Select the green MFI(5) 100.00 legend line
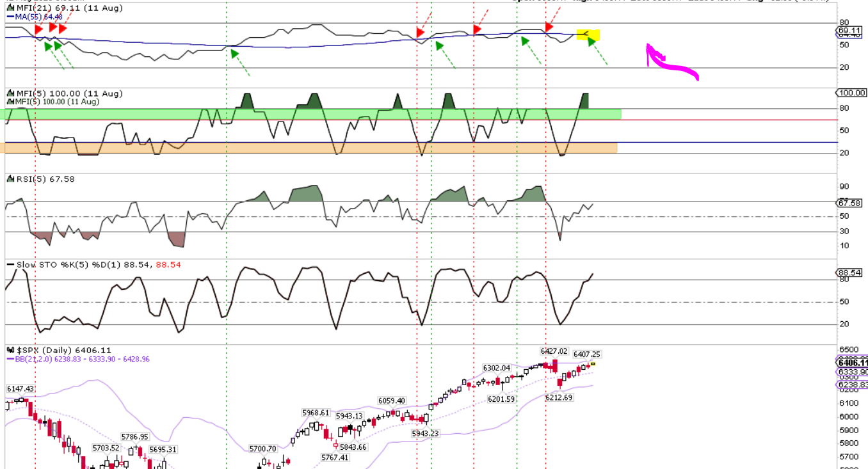The height and width of the screenshot is (469, 868). point(57,102)
